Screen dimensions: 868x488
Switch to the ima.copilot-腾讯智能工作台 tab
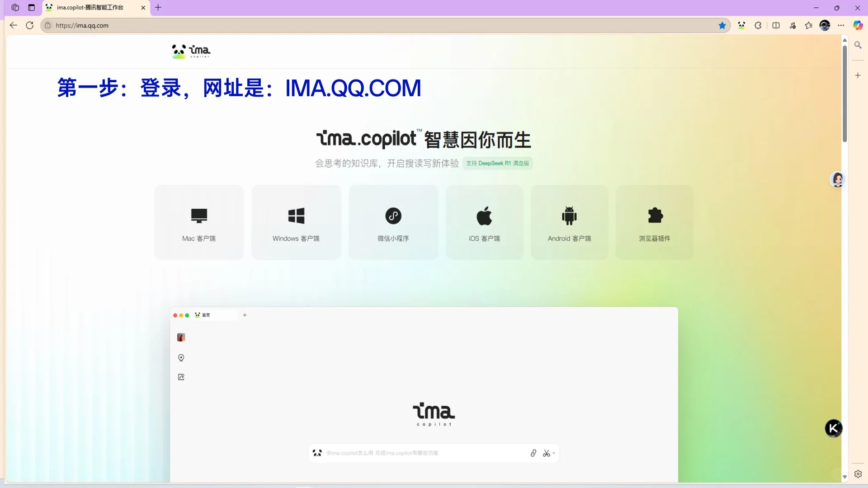pyautogui.click(x=90, y=8)
